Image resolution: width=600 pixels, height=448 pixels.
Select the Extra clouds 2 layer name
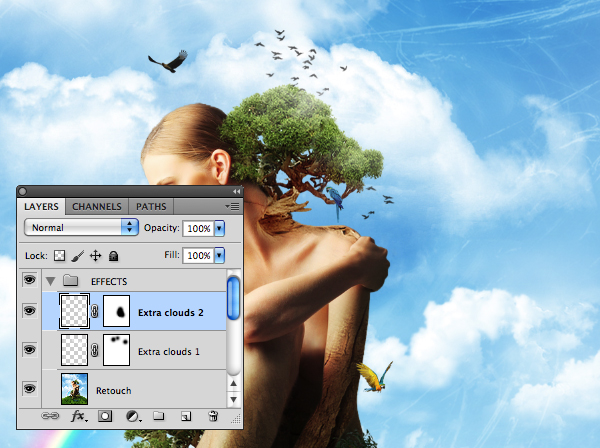pyautogui.click(x=171, y=313)
